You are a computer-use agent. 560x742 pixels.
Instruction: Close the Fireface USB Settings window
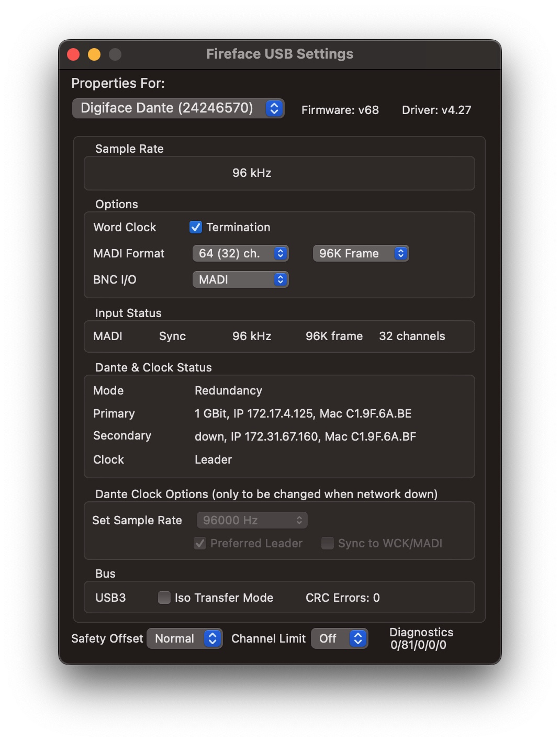click(73, 54)
